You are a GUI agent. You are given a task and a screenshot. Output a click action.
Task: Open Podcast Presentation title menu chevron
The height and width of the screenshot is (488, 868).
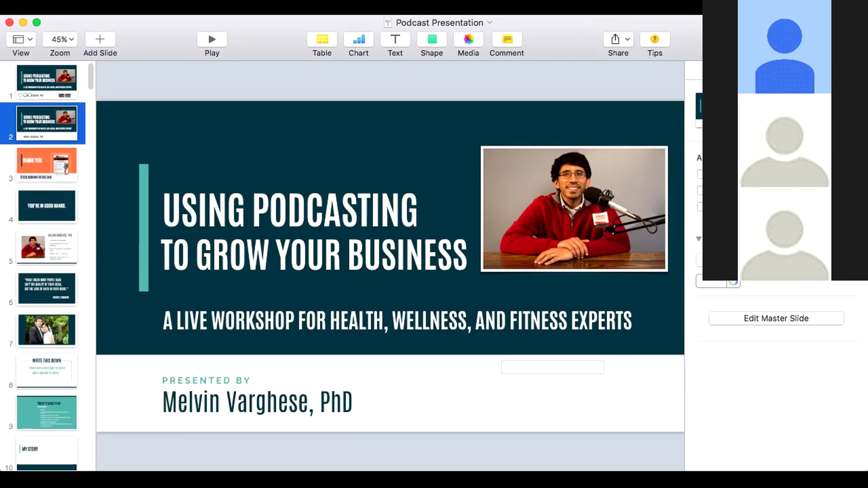coord(490,22)
